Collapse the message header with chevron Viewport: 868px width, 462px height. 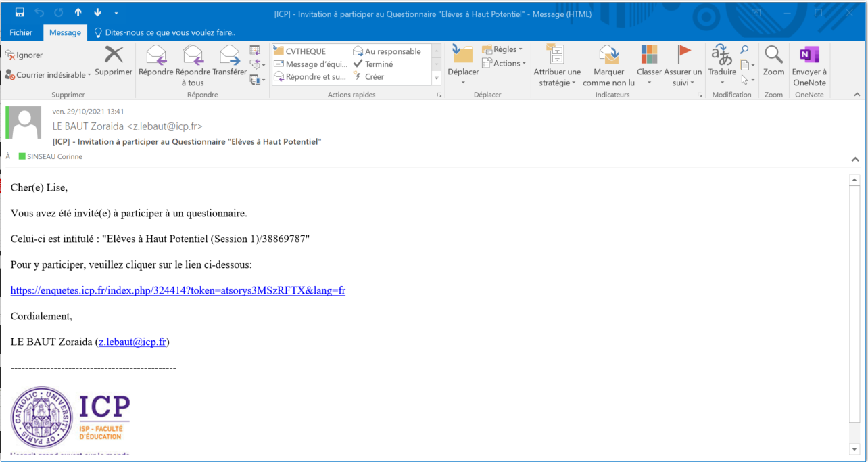click(855, 160)
